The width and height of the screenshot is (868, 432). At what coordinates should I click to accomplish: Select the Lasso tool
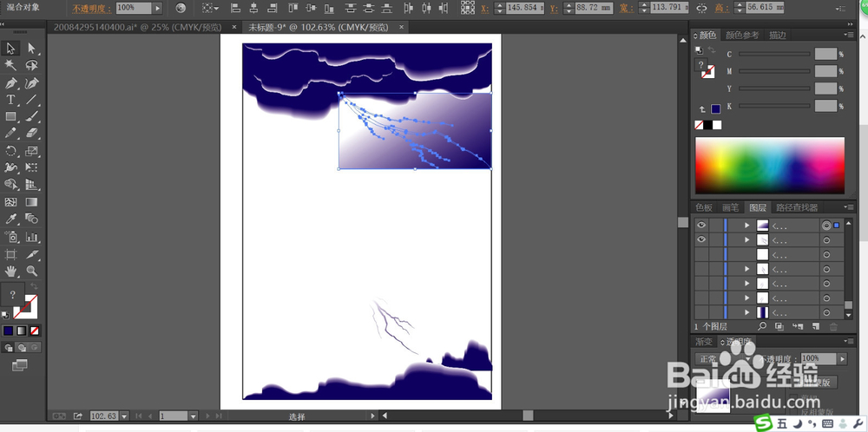[31, 65]
